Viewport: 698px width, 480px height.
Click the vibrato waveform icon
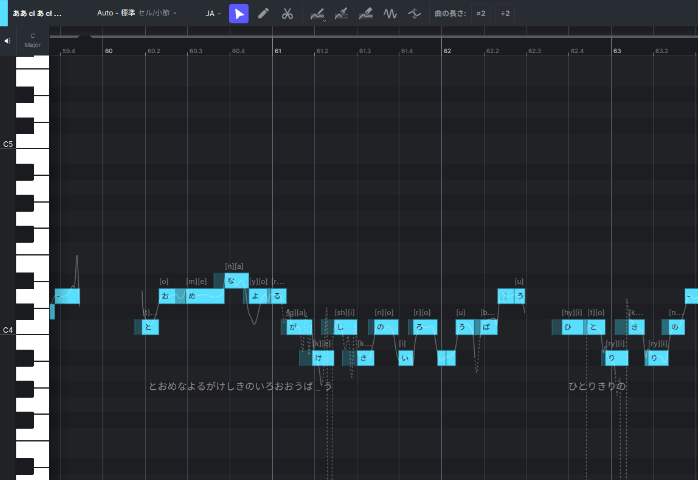point(390,14)
